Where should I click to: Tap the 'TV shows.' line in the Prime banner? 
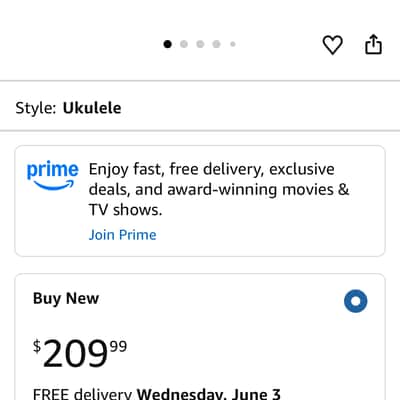click(x=125, y=210)
